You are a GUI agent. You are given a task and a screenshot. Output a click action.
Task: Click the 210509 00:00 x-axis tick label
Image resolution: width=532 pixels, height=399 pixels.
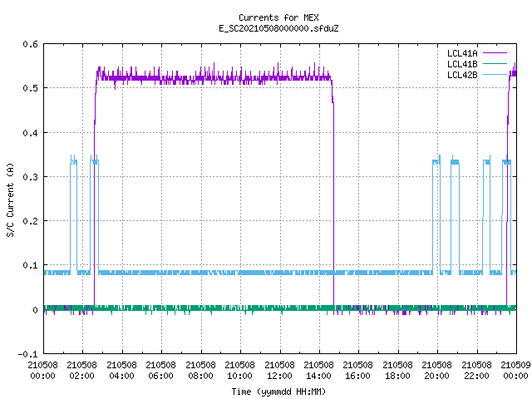(x=515, y=370)
